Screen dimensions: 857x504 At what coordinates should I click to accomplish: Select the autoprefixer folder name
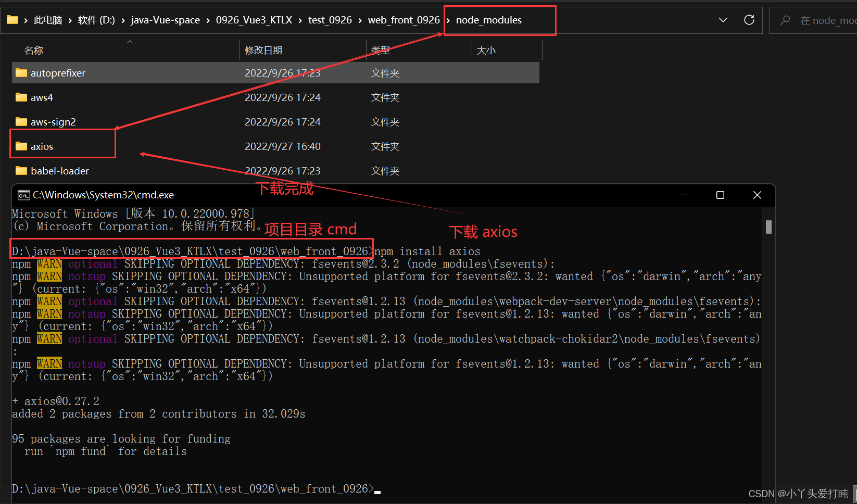point(58,73)
